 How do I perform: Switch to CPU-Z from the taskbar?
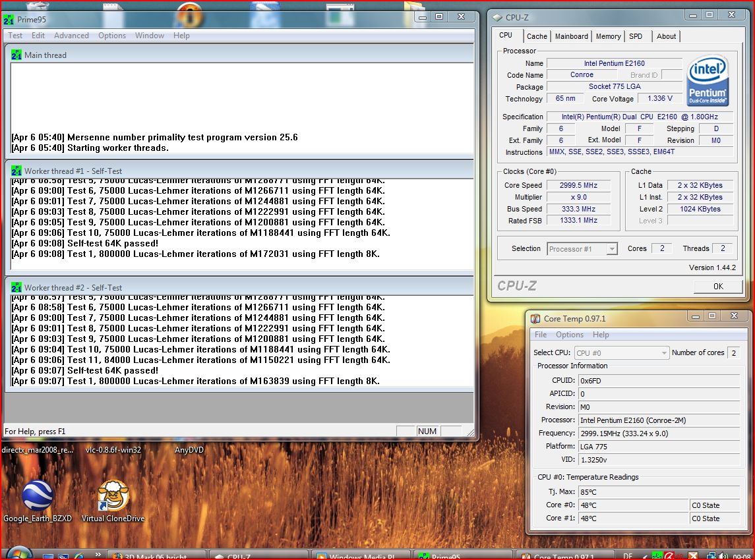tap(258, 555)
